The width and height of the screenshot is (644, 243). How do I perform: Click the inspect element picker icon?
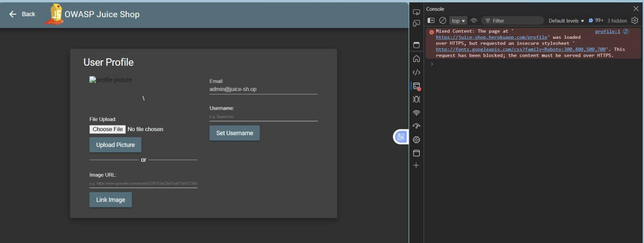tap(416, 13)
